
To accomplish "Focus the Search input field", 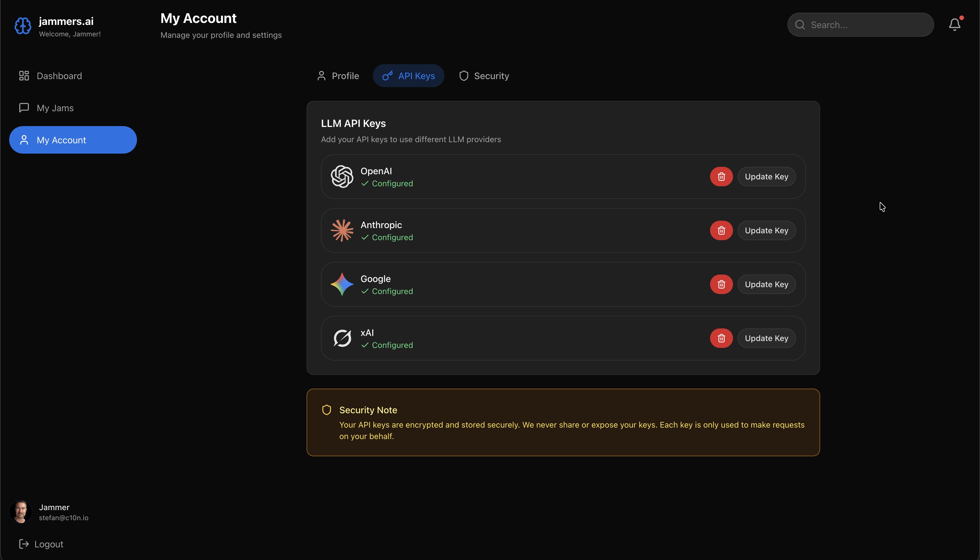I will pyautogui.click(x=861, y=25).
